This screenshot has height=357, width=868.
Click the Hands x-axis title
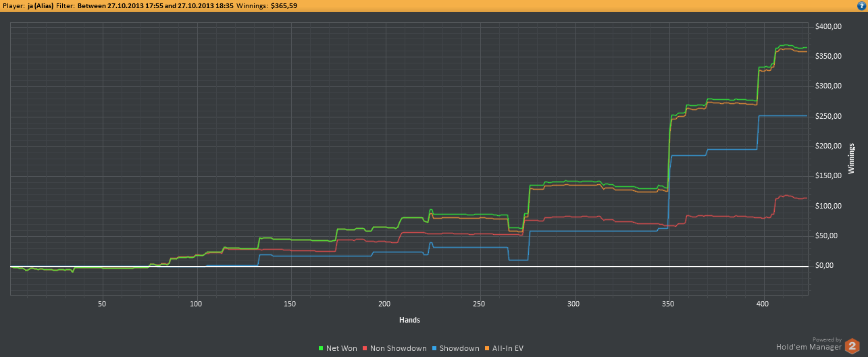point(408,320)
